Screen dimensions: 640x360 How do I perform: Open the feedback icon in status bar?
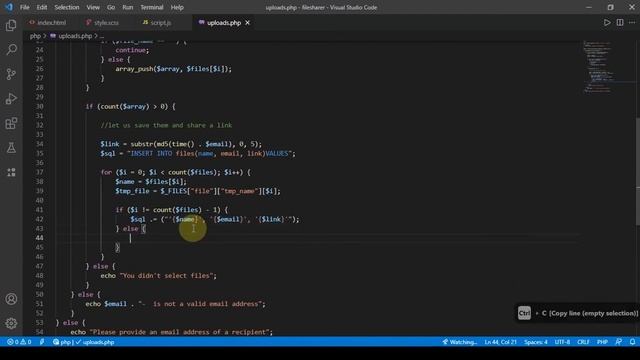pos(619,342)
